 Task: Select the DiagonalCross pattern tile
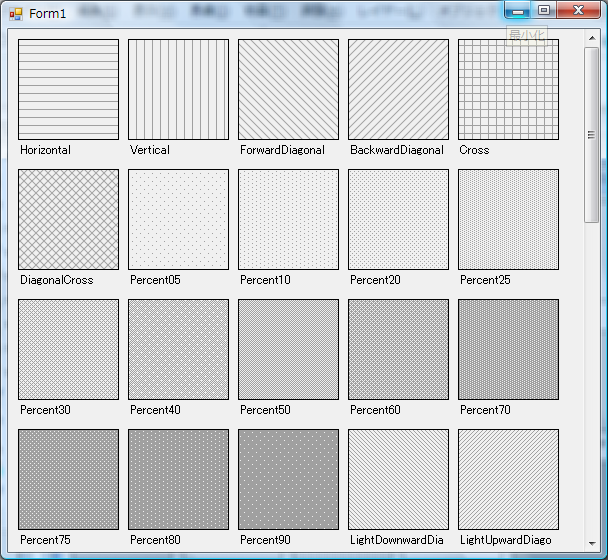(68, 219)
